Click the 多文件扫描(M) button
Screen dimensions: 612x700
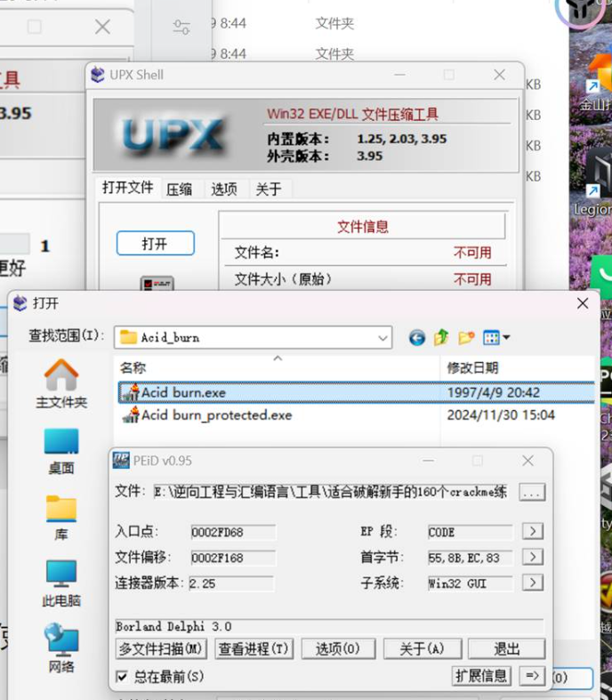(161, 648)
